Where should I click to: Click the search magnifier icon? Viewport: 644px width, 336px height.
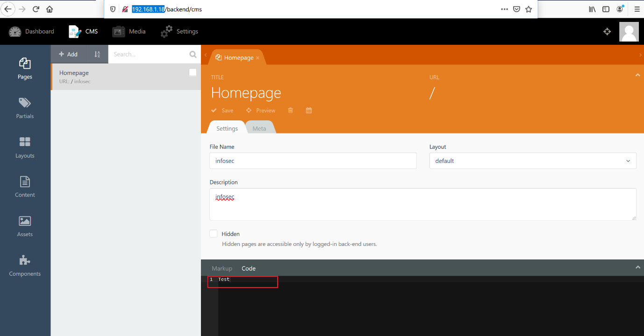tap(193, 55)
